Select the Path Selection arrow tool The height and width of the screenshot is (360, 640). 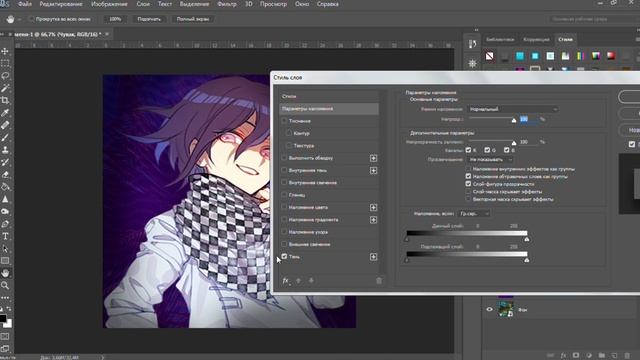pos(5,249)
